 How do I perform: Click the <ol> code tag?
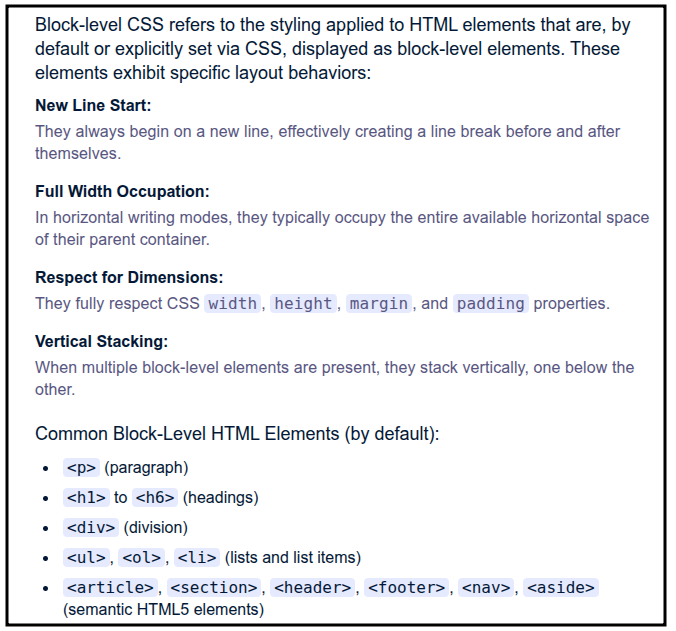point(141,557)
